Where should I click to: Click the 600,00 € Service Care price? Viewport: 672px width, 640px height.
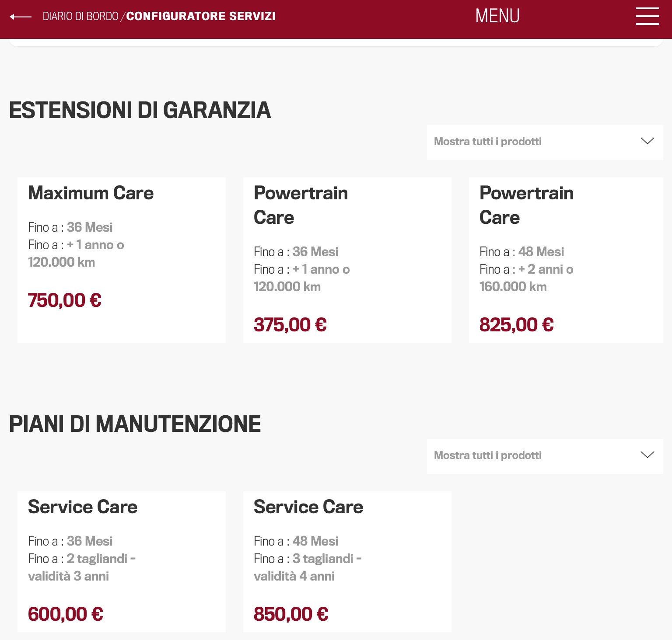tap(66, 614)
